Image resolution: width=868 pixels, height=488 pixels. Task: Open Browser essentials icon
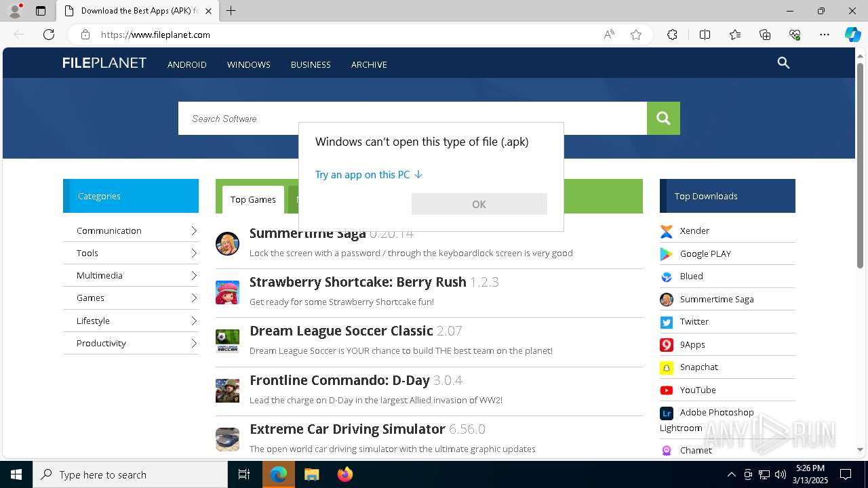tap(795, 35)
